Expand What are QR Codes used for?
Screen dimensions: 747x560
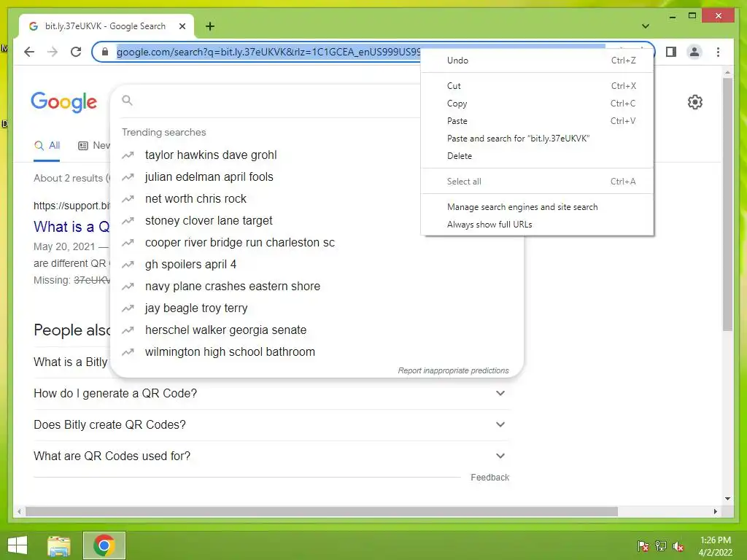[x=271, y=456]
